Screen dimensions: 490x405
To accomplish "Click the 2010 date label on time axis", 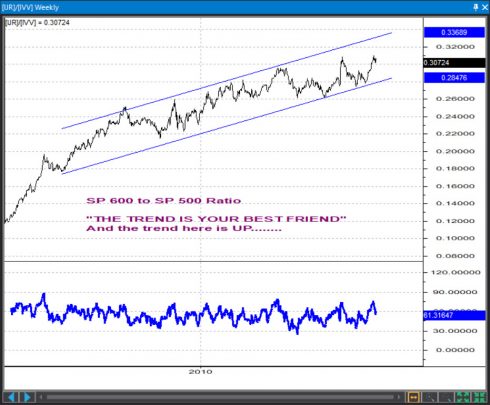I will pyautogui.click(x=200, y=371).
